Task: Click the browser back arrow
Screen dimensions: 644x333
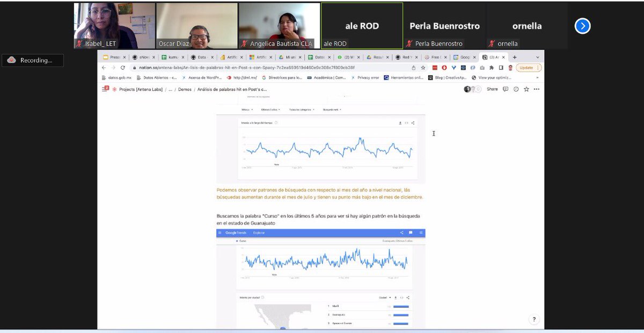Action: [104, 68]
